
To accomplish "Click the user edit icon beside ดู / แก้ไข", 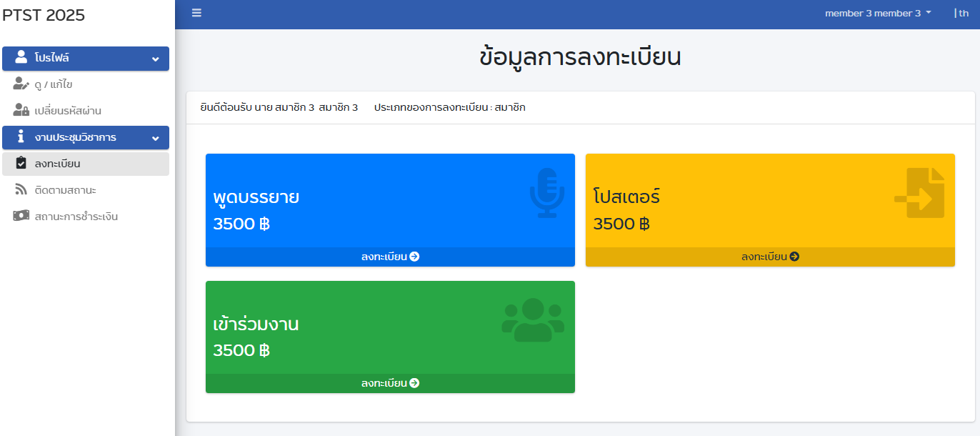I will click(21, 84).
